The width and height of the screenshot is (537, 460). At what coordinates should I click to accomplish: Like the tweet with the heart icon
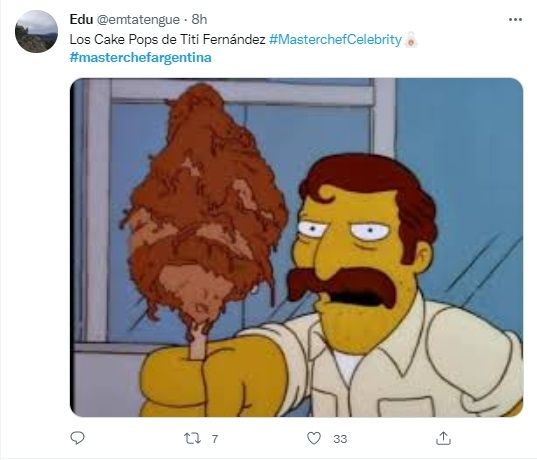314,438
